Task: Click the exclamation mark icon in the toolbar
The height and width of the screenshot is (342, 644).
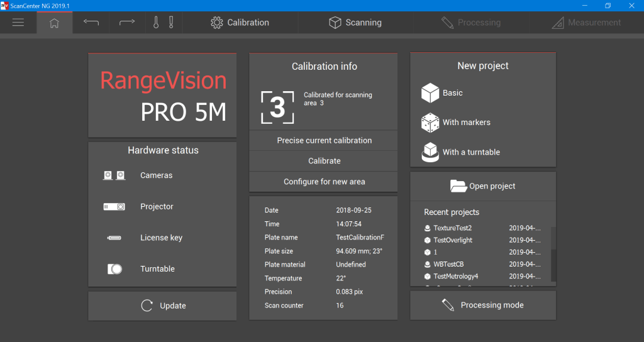Action: 171,23
